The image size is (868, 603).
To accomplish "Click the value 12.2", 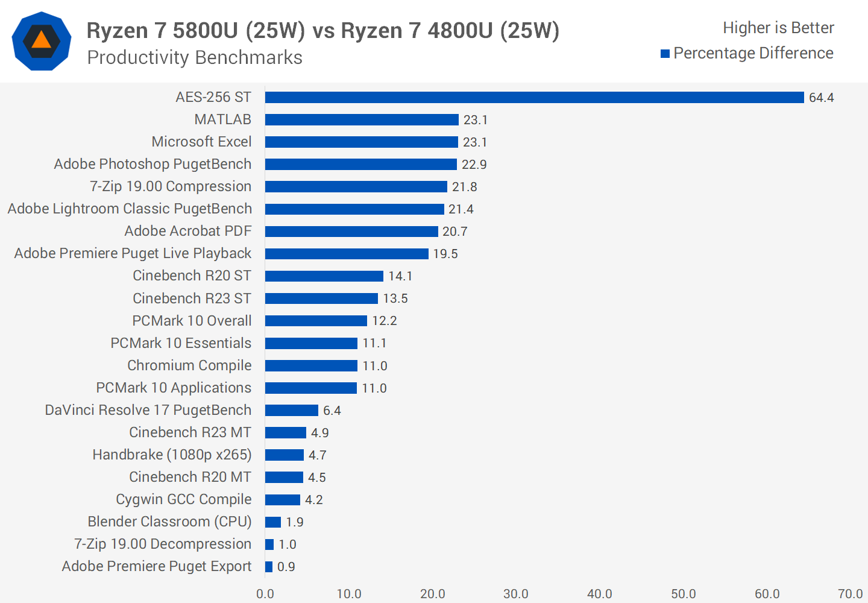I will pyautogui.click(x=385, y=321).
